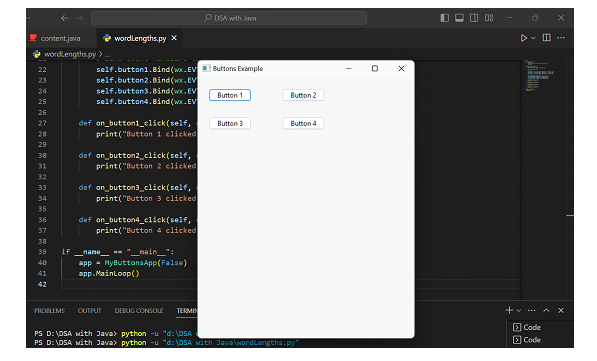Click Button 4 in Buttons Example
This screenshot has height=361, width=597.
[303, 123]
